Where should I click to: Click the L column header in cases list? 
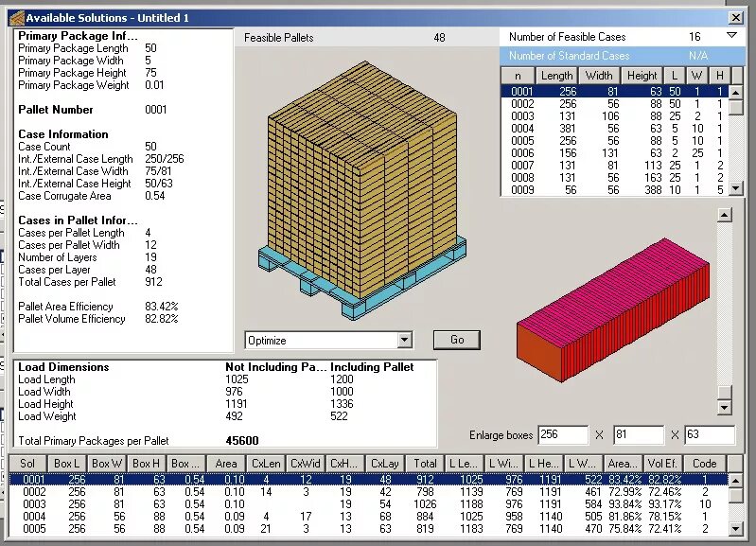[675, 76]
